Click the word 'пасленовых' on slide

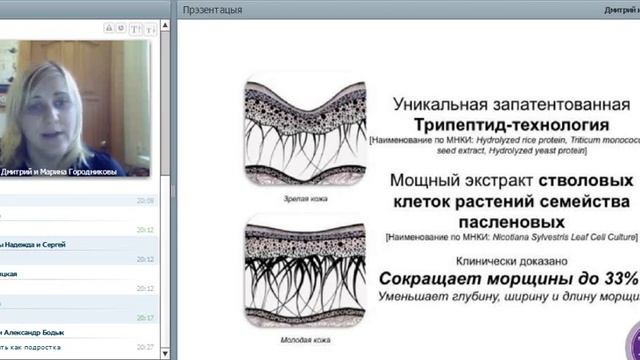[511, 222]
